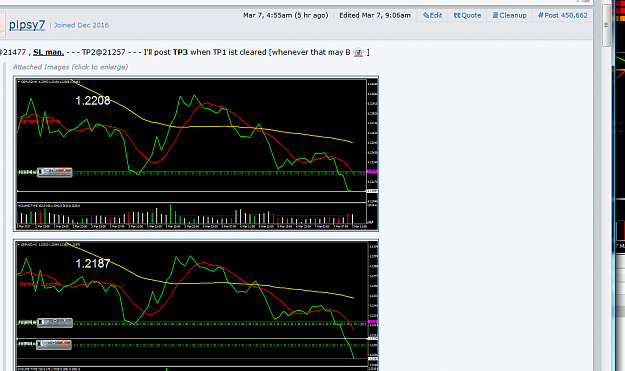Click the page vertical scrollbar thumb
Image resolution: width=625 pixels, height=371 pixels.
606,26
